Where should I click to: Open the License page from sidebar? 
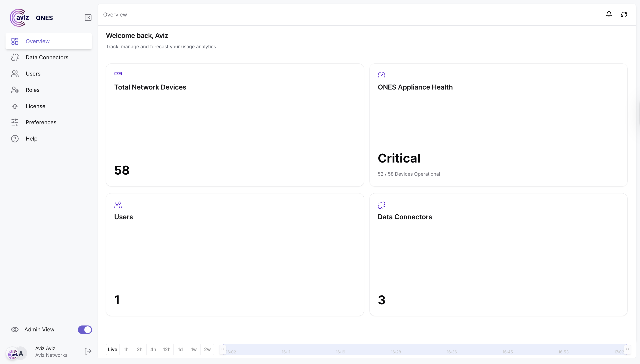pos(35,106)
